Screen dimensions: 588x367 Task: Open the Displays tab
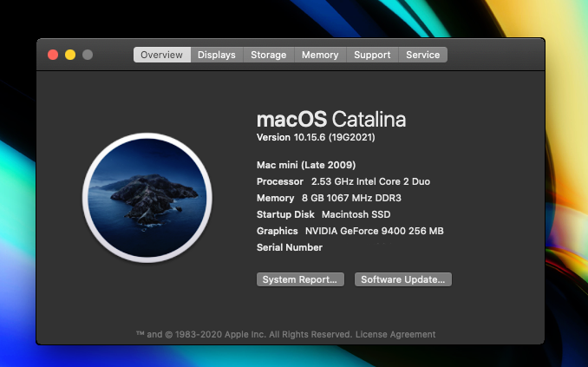click(217, 55)
